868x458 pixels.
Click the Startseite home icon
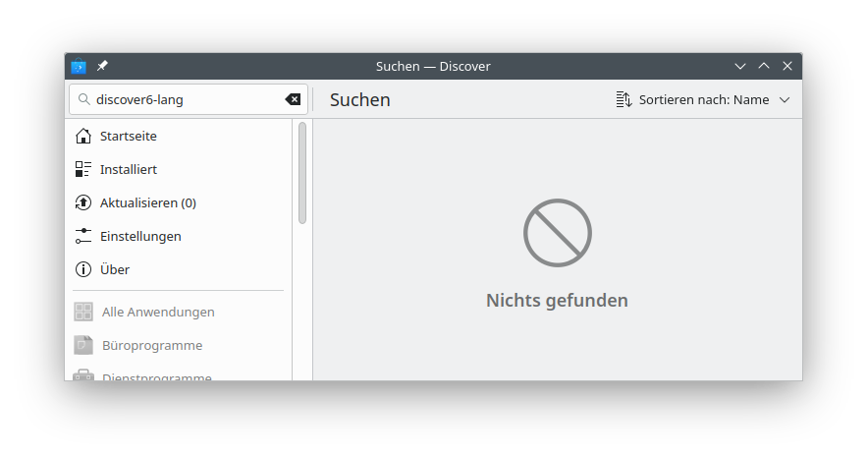tap(83, 136)
